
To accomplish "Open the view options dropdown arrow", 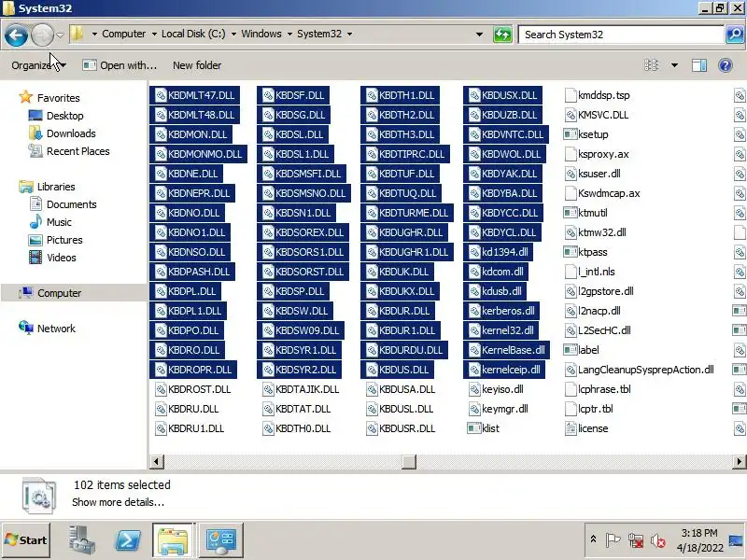I will (x=674, y=65).
